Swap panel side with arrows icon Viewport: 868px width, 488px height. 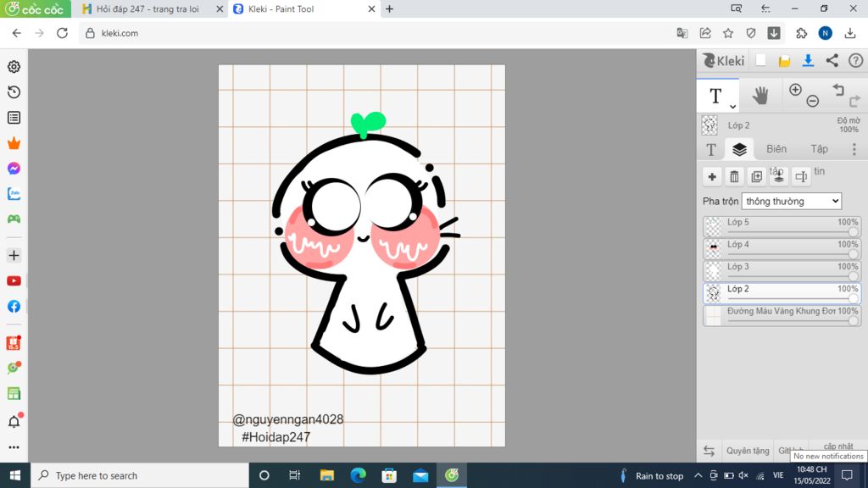pos(709,451)
